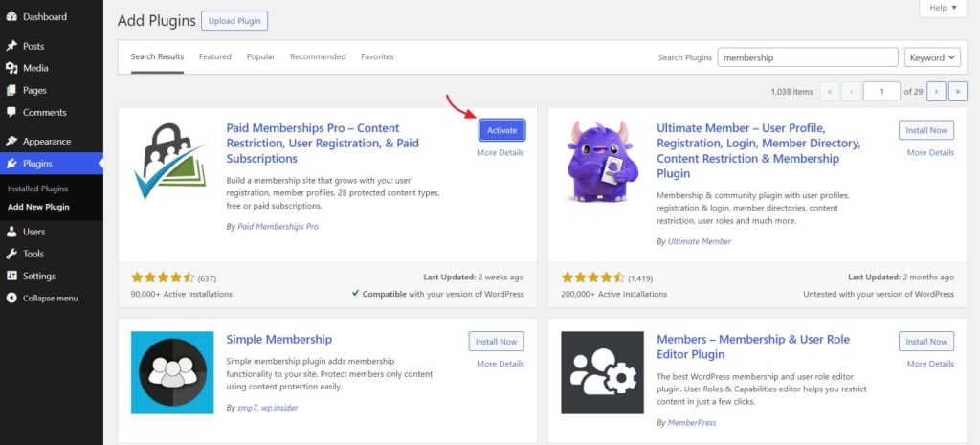The width and height of the screenshot is (980, 445).
Task: Open the Simple Membership title link
Action: [278, 340]
